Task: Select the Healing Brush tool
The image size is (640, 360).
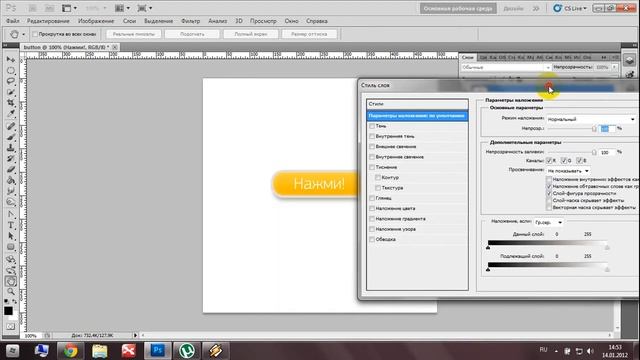Action: click(11, 126)
